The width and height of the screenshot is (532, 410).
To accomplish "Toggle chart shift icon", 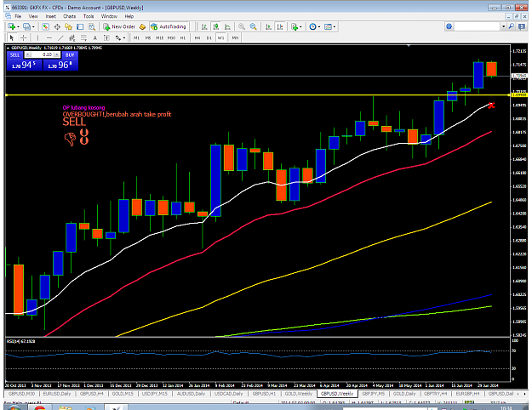I will (x=280, y=26).
